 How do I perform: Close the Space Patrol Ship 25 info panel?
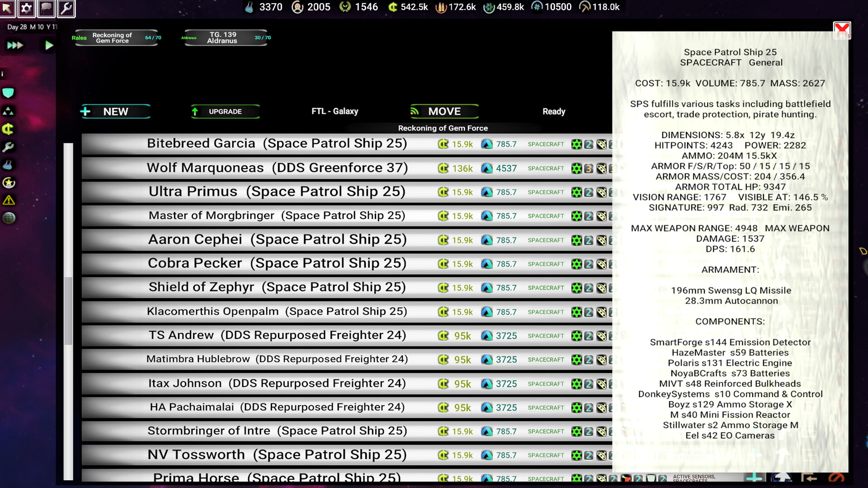coord(842,31)
